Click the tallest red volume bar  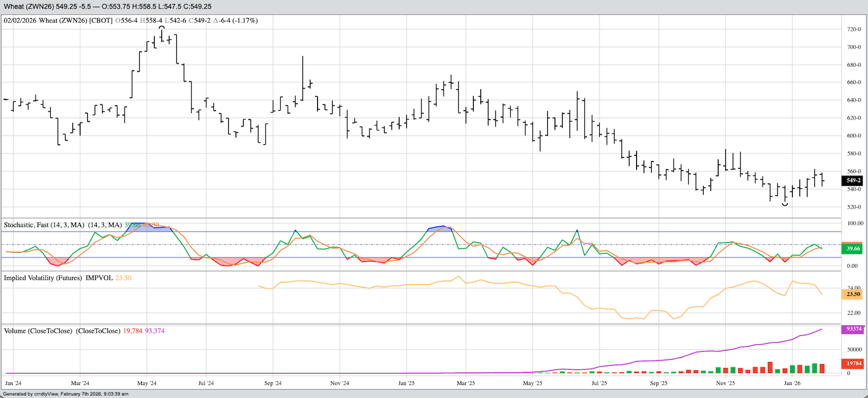point(770,368)
